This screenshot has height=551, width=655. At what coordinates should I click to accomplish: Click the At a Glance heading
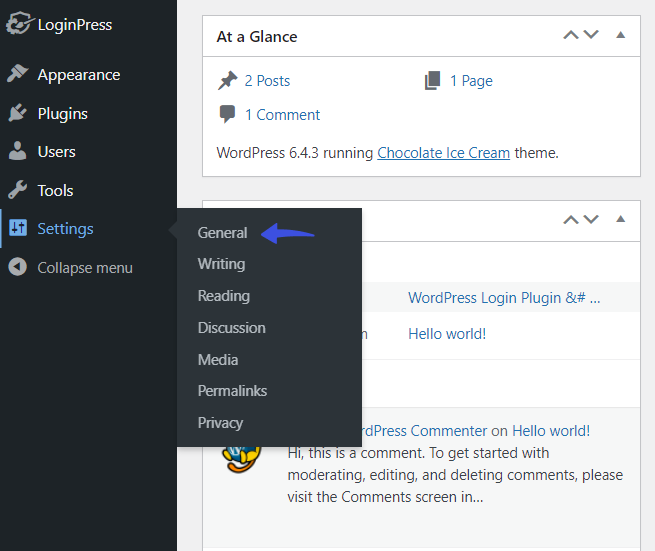(x=257, y=37)
